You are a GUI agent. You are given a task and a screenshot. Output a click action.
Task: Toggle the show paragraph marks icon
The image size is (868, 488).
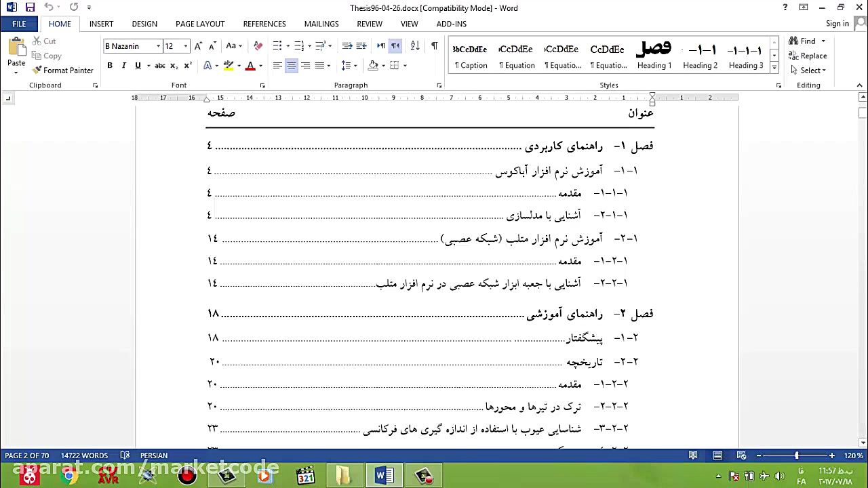tap(435, 46)
